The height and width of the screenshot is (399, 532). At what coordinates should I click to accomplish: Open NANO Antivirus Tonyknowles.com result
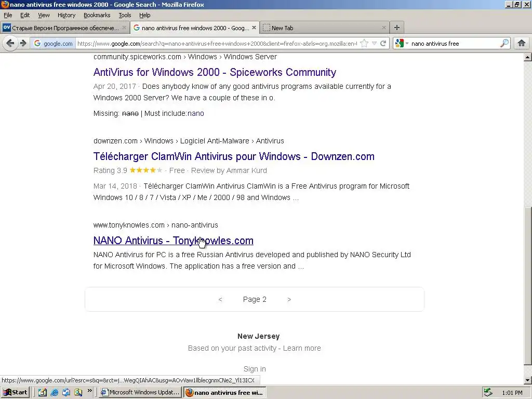(174, 241)
